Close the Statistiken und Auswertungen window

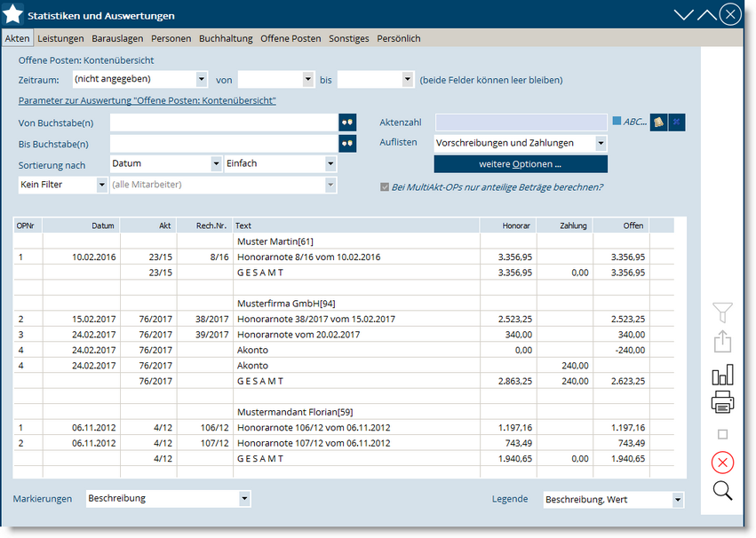click(x=730, y=14)
